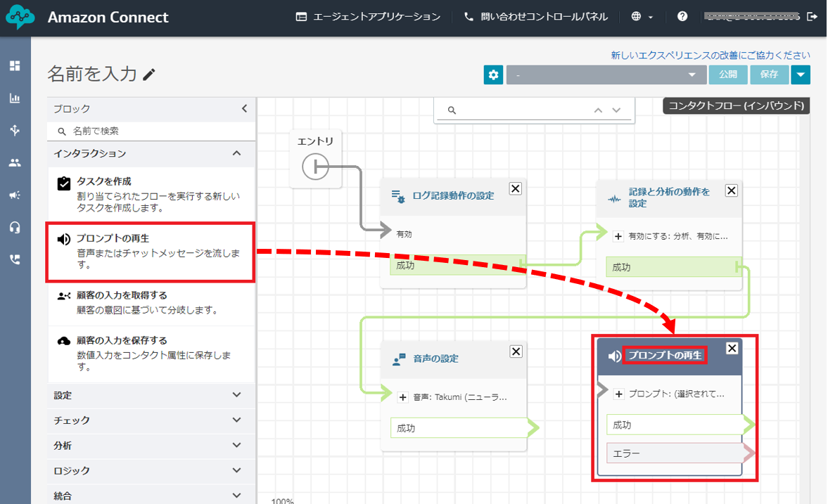Click the プロンプトの再生 title on canvas block
This screenshot has height=504, width=828.
pyautogui.click(x=665, y=355)
